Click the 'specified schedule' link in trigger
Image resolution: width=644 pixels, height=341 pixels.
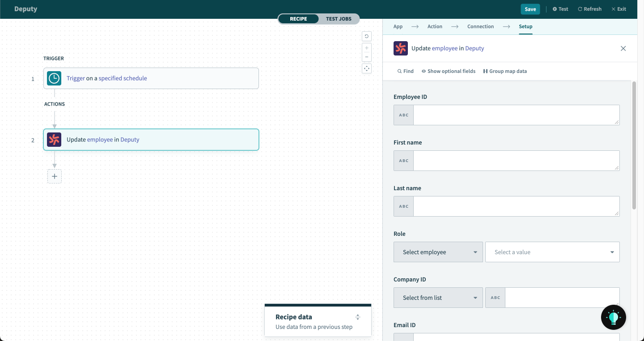(x=123, y=78)
